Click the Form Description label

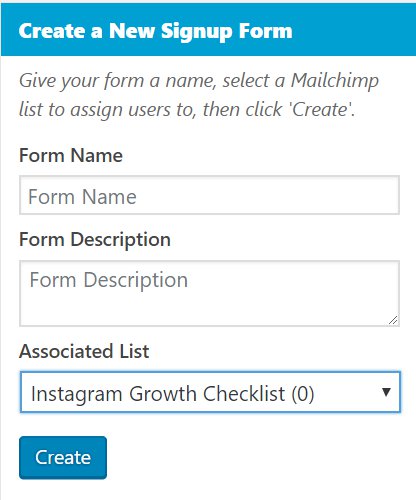pyautogui.click(x=95, y=240)
